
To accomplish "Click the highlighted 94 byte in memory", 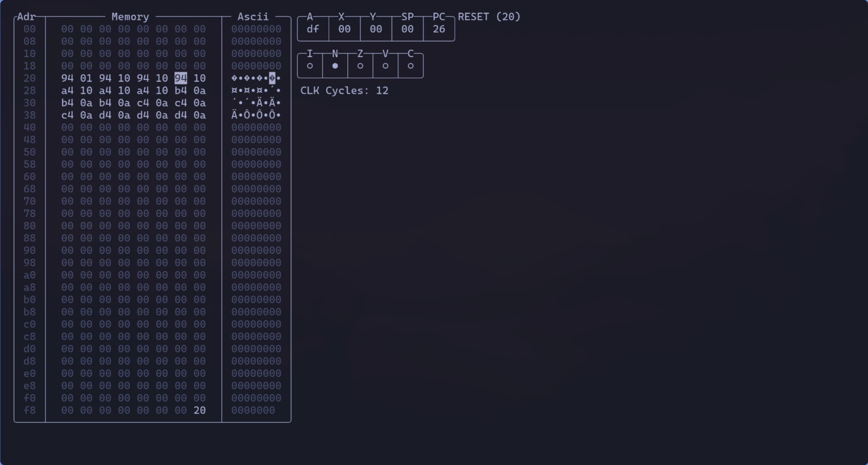I will click(x=181, y=78).
